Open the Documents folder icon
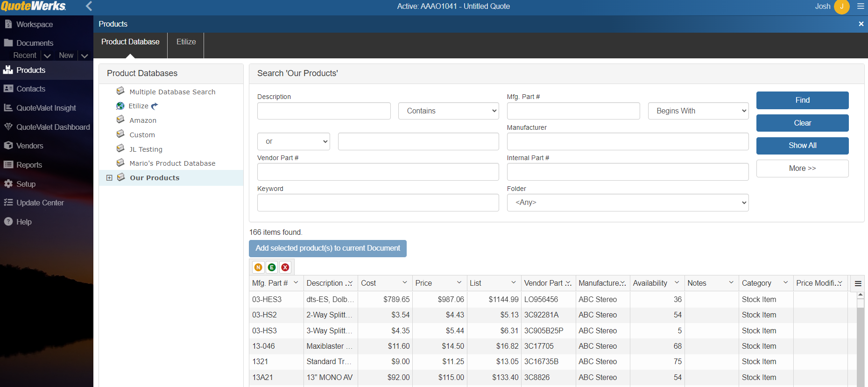The image size is (868, 387). (8, 42)
